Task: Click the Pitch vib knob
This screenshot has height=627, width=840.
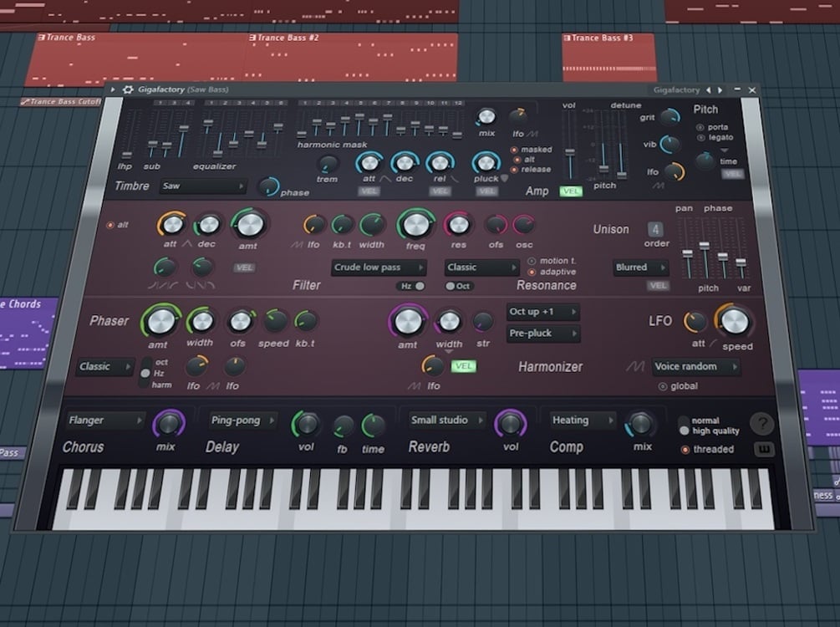Action: click(669, 144)
